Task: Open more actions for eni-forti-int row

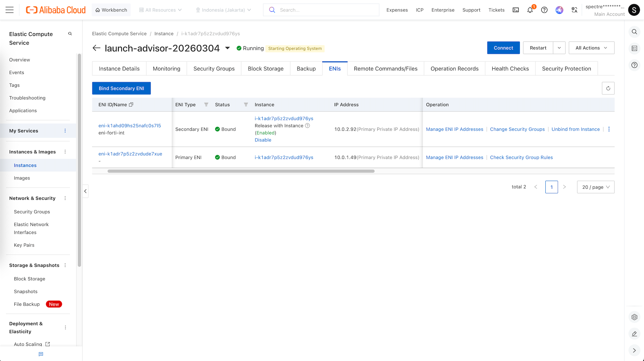Action: [x=609, y=129]
